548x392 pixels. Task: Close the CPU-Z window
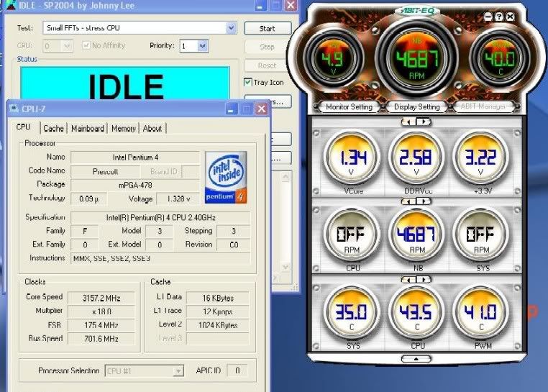(x=262, y=109)
